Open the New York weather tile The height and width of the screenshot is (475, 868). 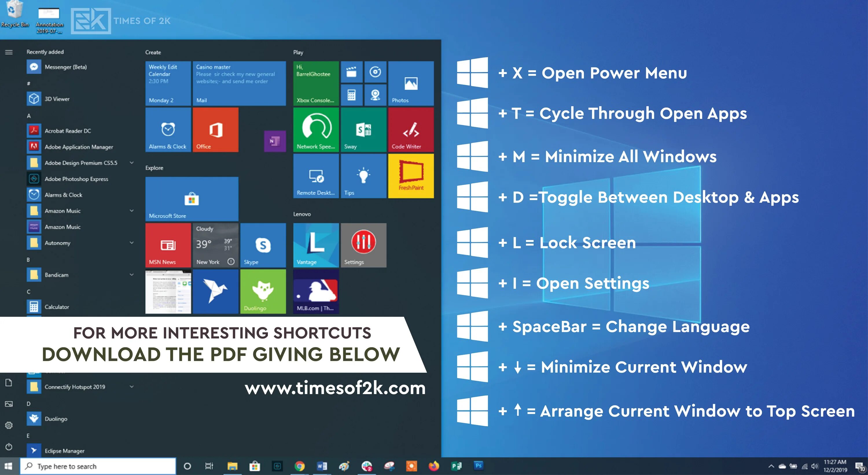click(216, 245)
